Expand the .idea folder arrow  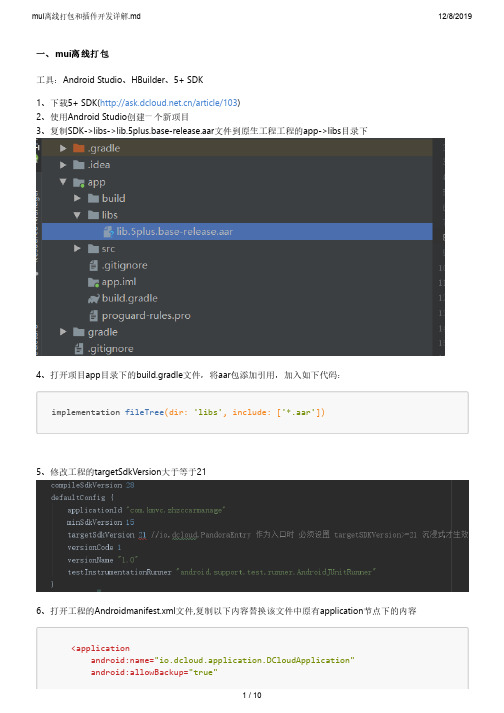coord(63,165)
